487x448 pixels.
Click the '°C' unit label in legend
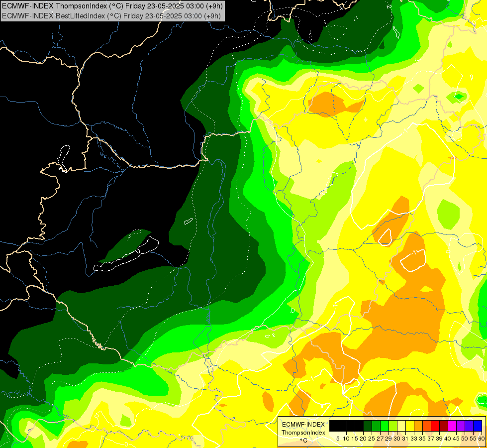[x=303, y=441]
